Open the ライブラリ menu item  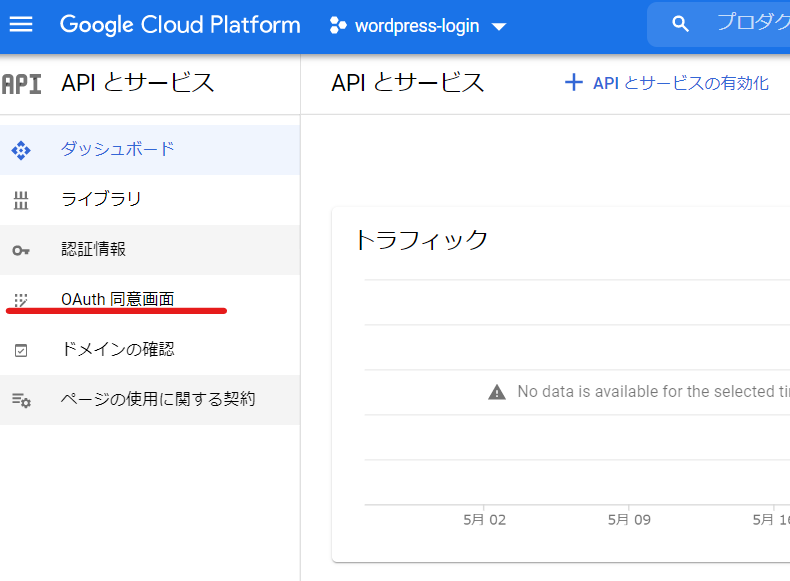tap(150, 200)
